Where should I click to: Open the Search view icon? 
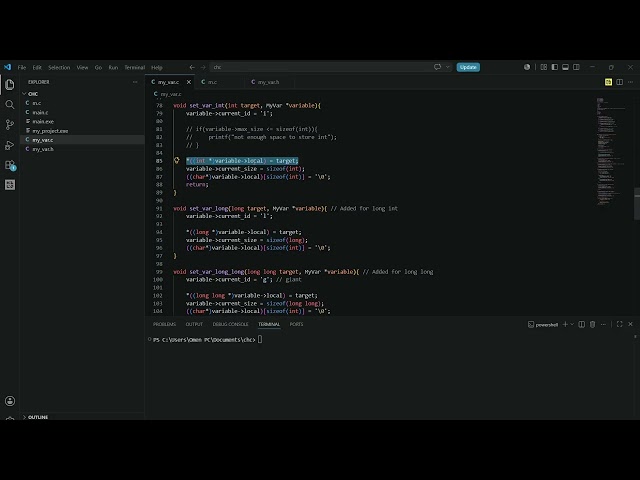(x=10, y=104)
